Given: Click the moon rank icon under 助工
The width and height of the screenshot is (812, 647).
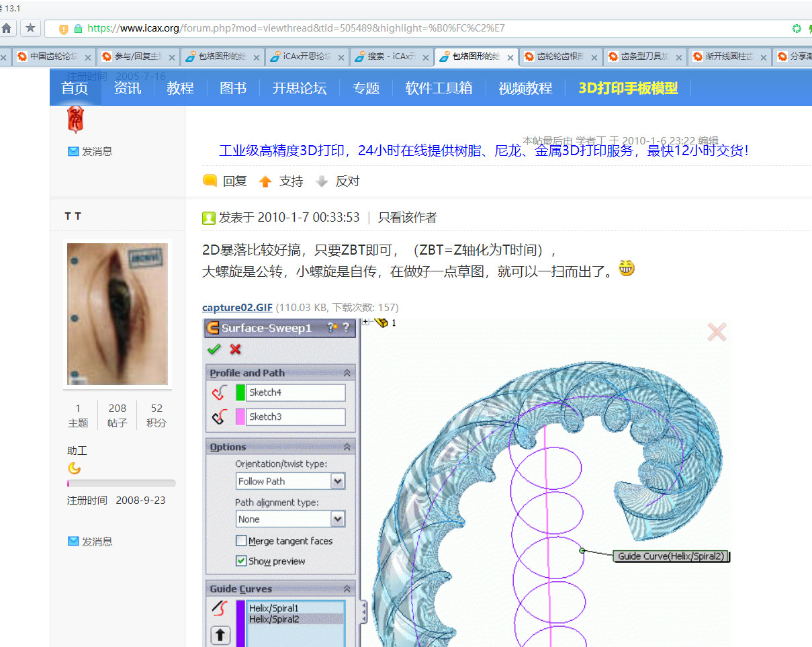Looking at the screenshot, I should point(74,468).
